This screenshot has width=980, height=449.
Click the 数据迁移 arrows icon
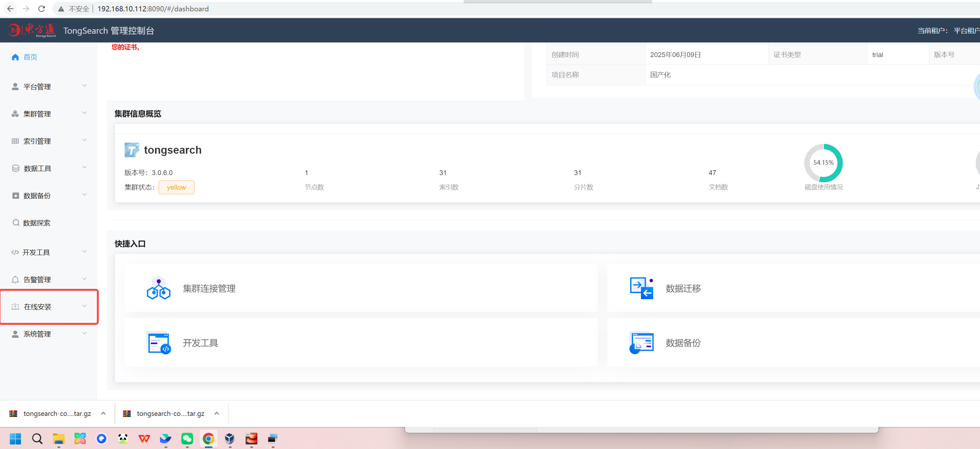coord(642,288)
